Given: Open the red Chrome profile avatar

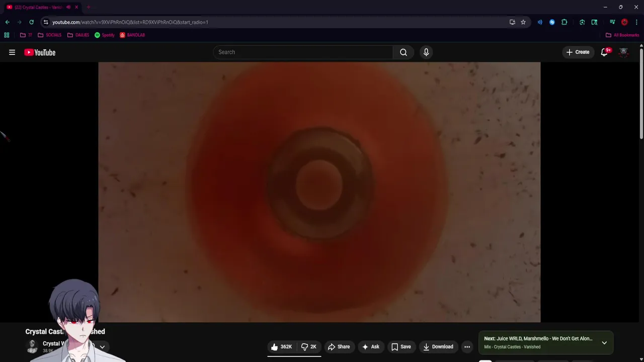Looking at the screenshot, I should pos(624,22).
